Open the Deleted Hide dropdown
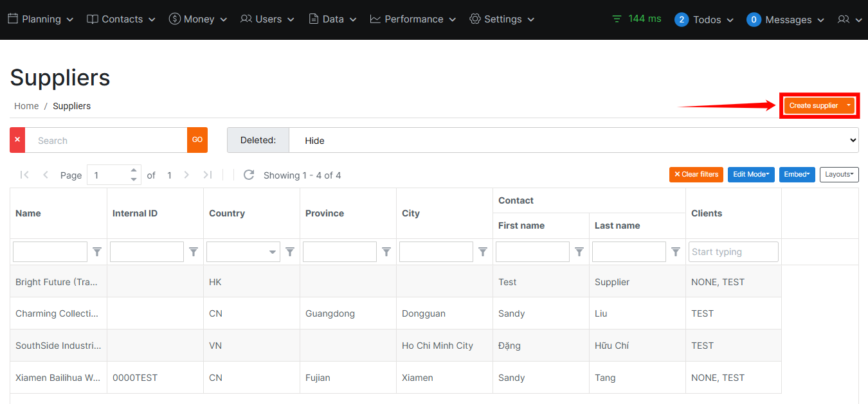This screenshot has height=404, width=868. click(x=574, y=140)
